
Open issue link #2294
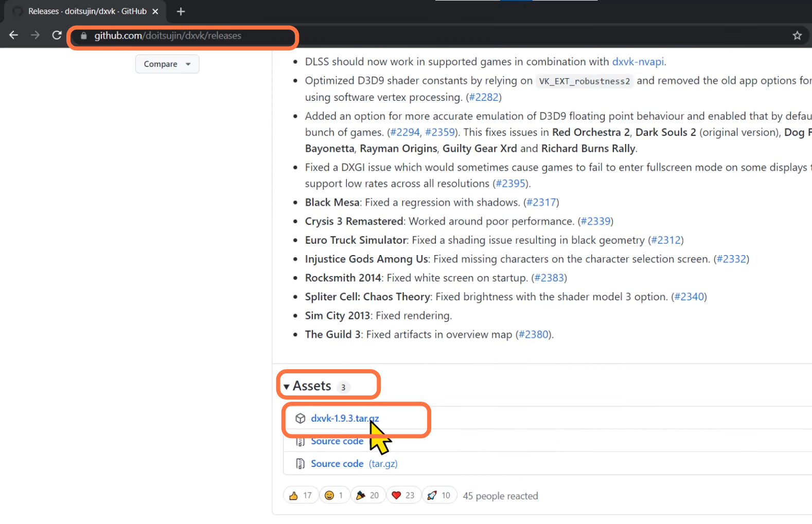(x=405, y=132)
